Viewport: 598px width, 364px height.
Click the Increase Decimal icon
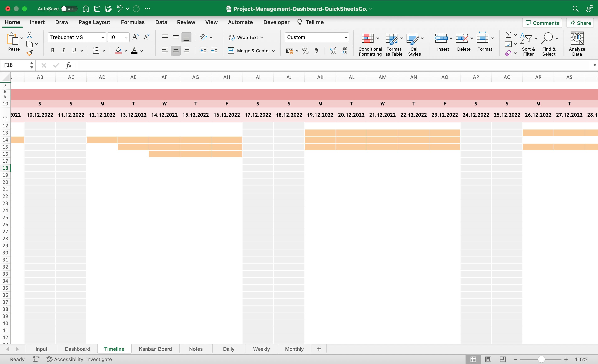click(x=333, y=50)
